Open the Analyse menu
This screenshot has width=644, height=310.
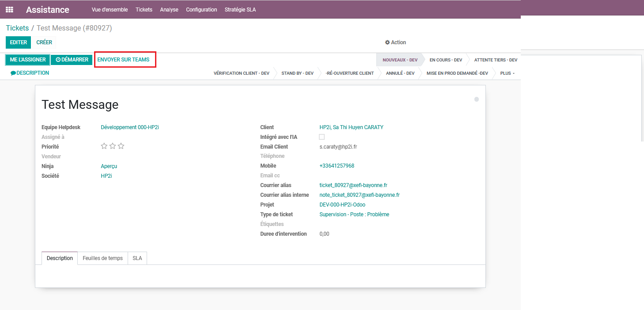tap(169, 10)
